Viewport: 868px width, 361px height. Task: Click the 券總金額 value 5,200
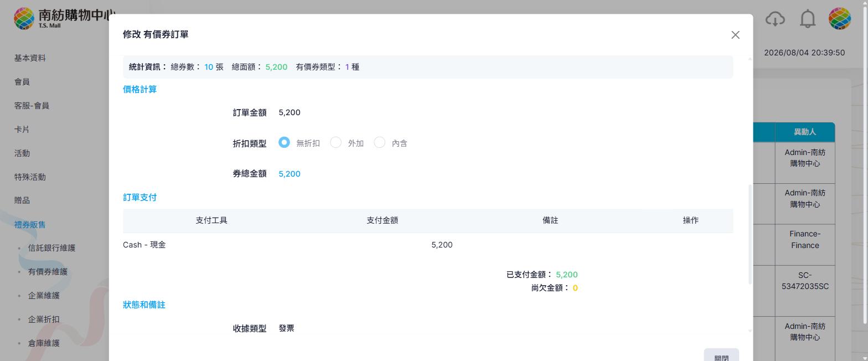[290, 174]
